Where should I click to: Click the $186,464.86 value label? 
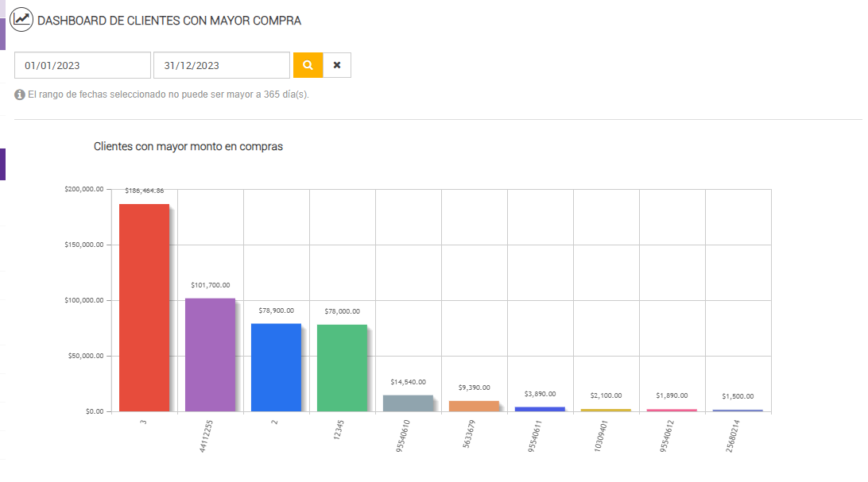click(145, 191)
